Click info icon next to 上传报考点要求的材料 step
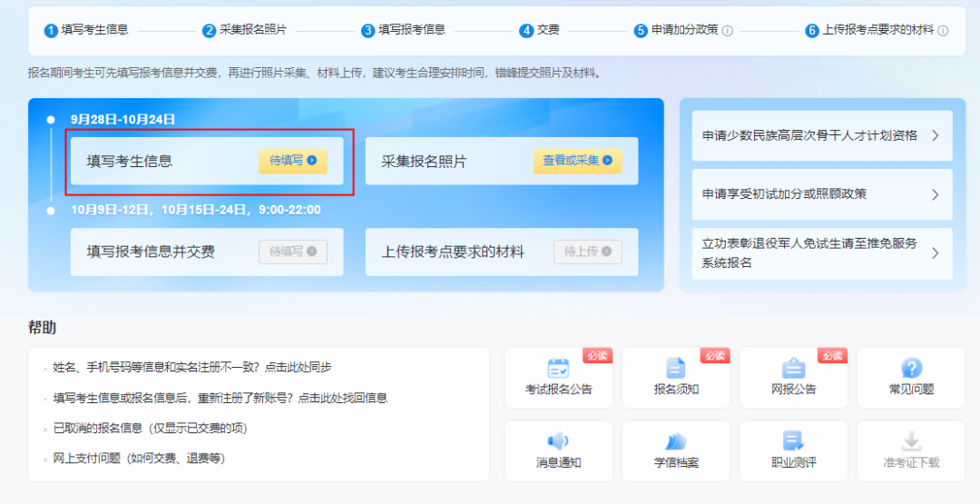 click(x=943, y=31)
